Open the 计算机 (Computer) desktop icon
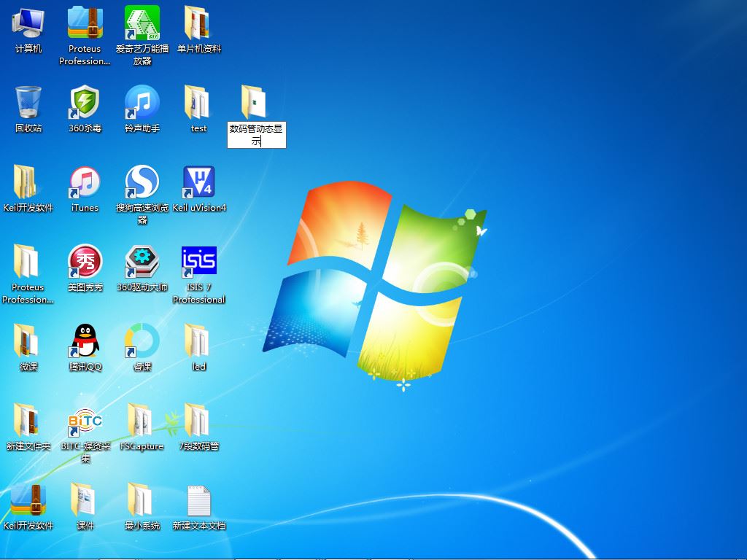 click(28, 23)
